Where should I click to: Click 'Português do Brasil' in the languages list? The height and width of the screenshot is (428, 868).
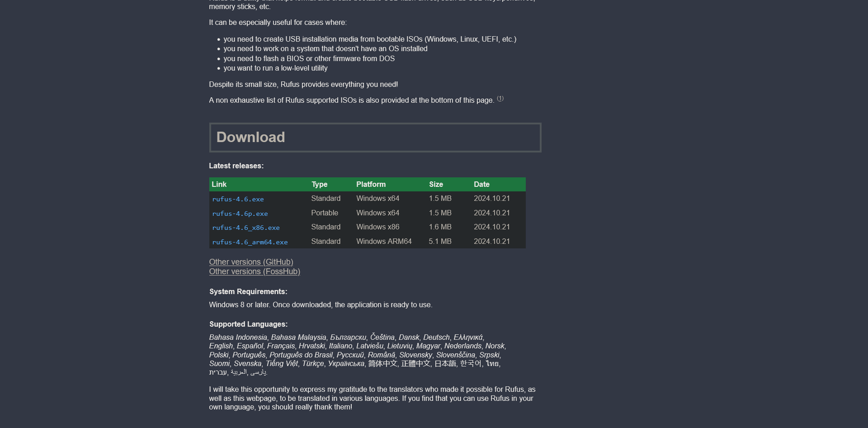click(301, 355)
